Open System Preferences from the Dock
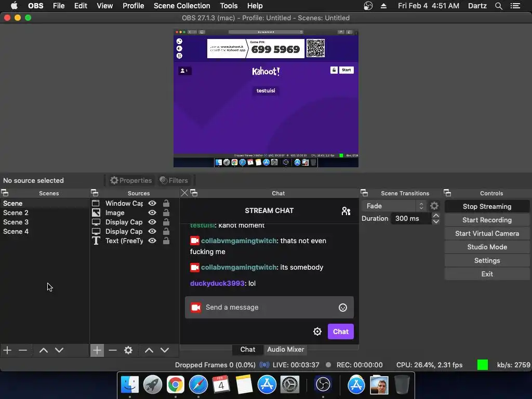 click(x=289, y=385)
